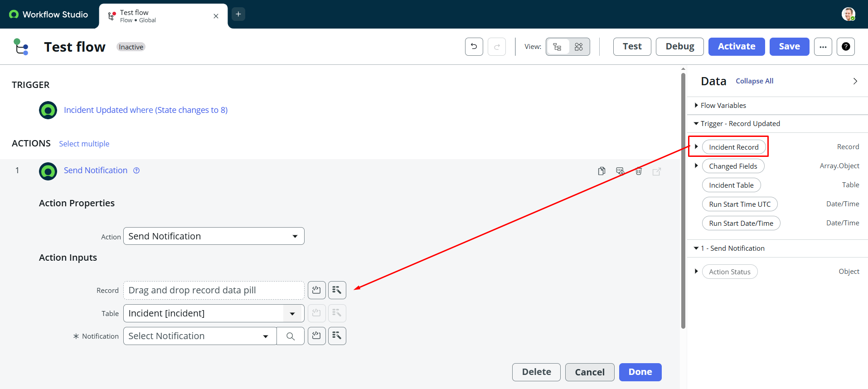Open the user profile avatar

[849, 14]
